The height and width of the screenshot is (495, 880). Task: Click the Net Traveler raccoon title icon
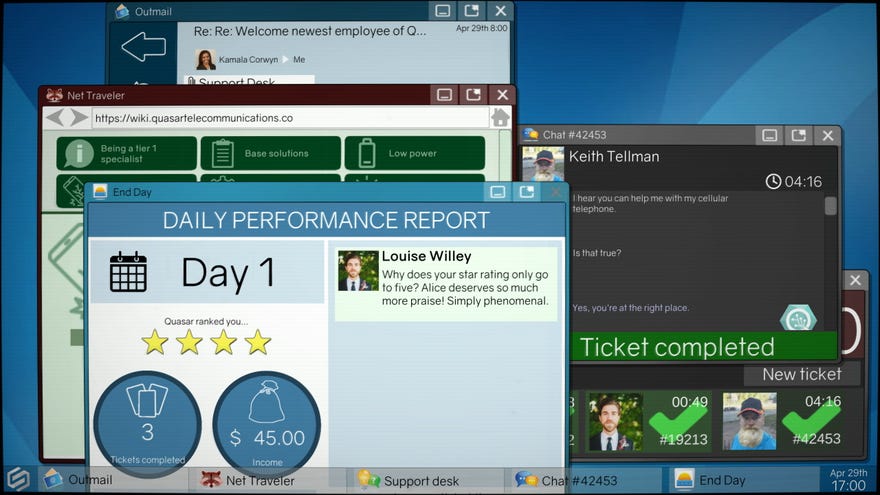tap(54, 95)
